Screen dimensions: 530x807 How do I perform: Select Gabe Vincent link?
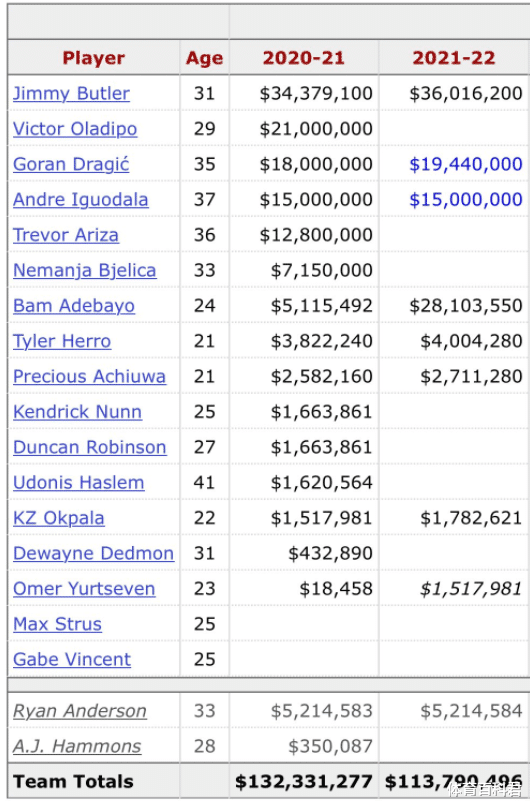pyautogui.click(x=72, y=660)
